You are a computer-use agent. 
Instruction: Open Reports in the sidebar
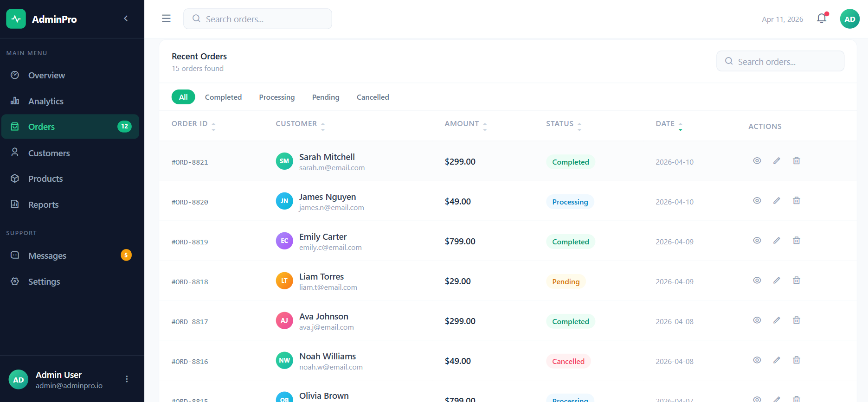tap(70, 204)
